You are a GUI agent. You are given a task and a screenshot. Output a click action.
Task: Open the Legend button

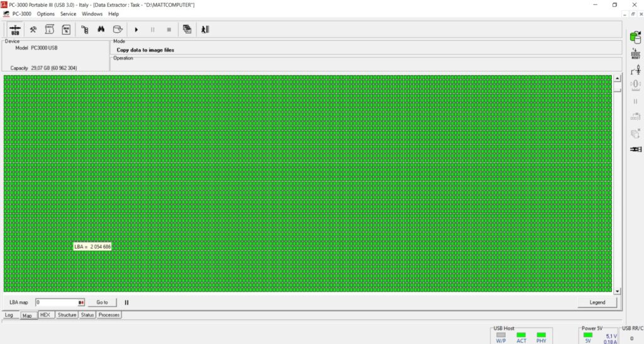tap(597, 302)
